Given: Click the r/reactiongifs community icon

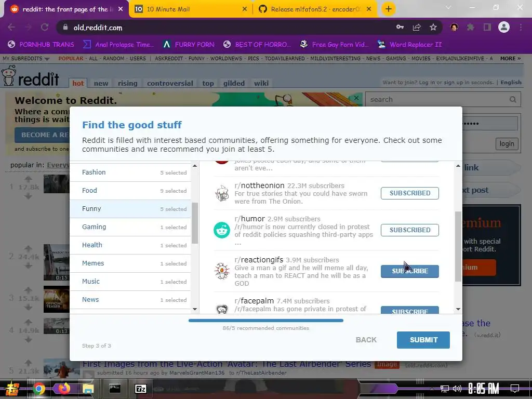Looking at the screenshot, I should coord(222,271).
